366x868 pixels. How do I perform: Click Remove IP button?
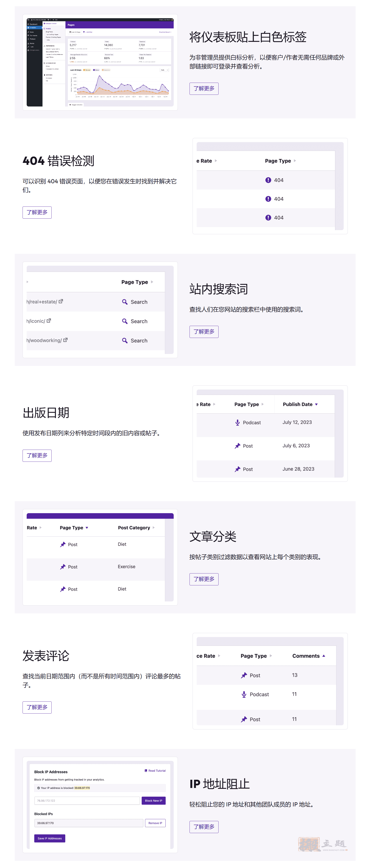tap(155, 824)
